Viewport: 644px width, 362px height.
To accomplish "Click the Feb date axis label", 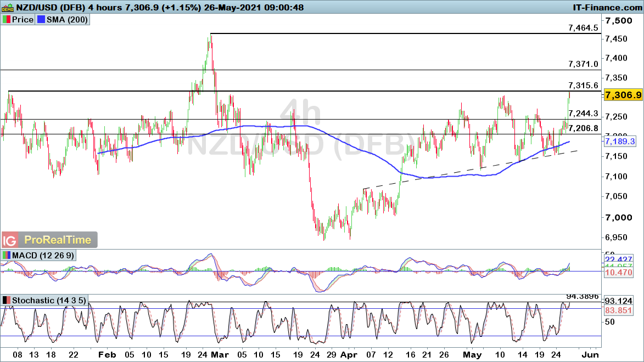I will coord(107,355).
